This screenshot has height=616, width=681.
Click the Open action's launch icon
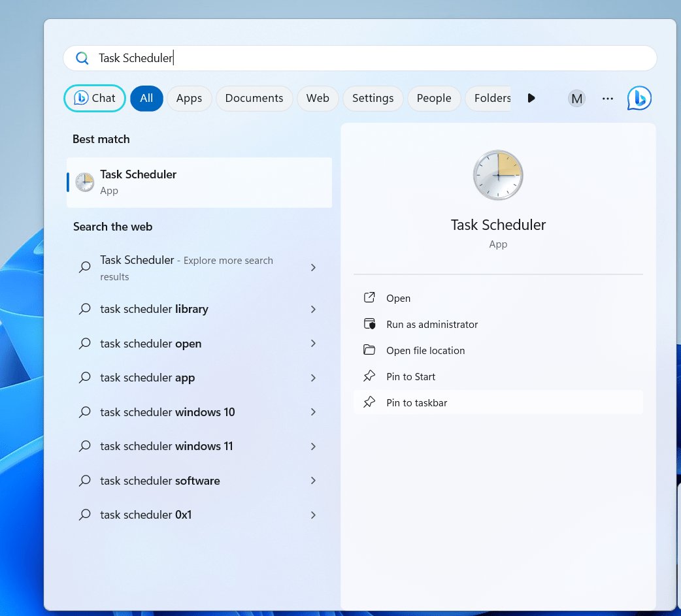369,297
